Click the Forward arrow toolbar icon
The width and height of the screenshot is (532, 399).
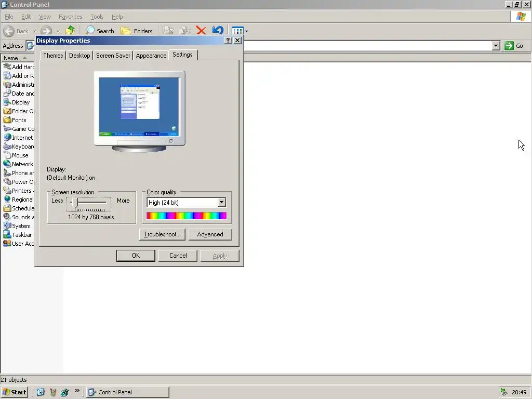(46, 31)
